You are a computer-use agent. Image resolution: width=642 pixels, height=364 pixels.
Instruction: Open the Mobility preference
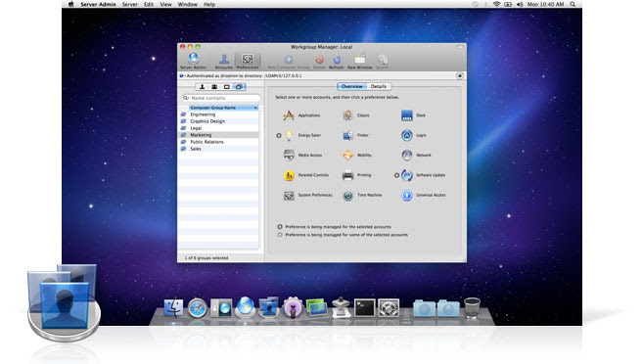356,156
